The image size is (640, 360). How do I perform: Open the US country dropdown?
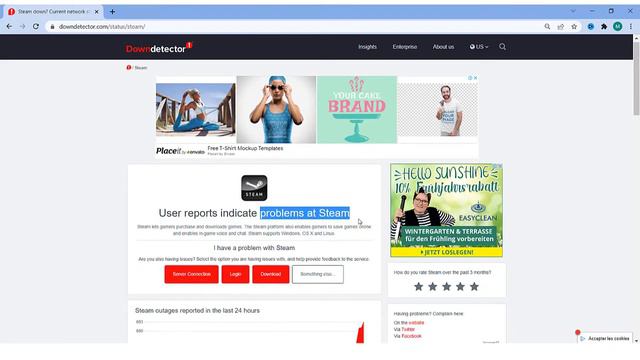[x=479, y=47]
